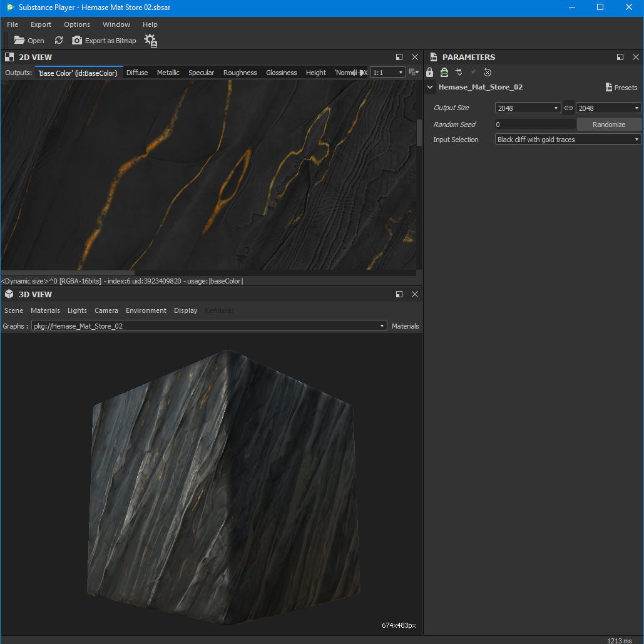This screenshot has width=644, height=644.
Task: Open the Export menu
Action: (x=41, y=24)
